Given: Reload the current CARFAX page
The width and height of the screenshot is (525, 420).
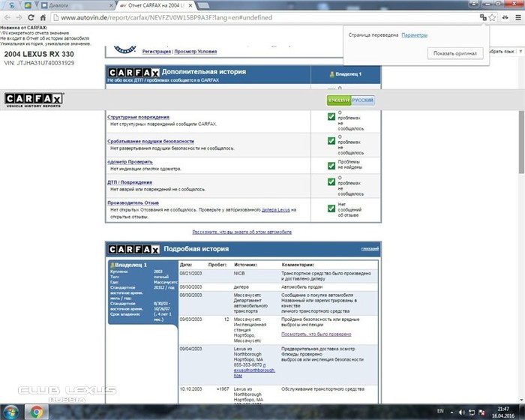Looking at the screenshot, I should pos(31,17).
